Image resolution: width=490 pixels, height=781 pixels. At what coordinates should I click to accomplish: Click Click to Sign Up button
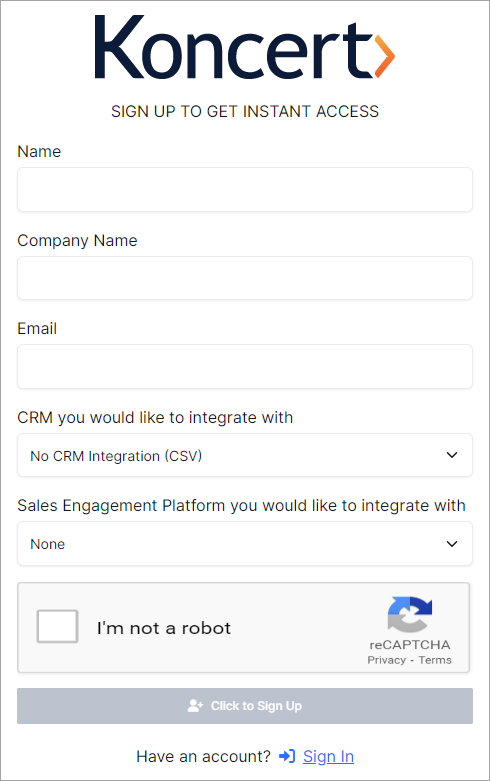coord(245,706)
